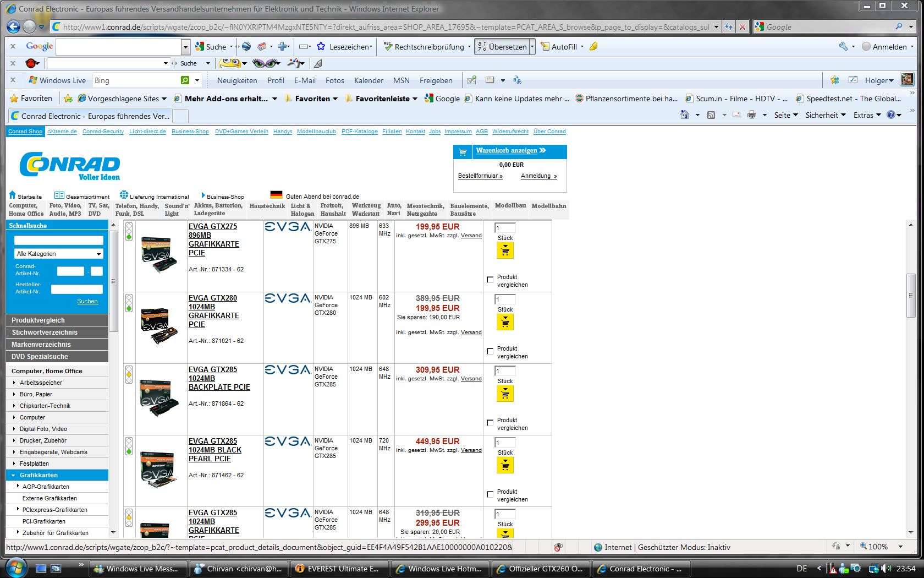Viewport: 924px width, 578px height.
Task: Click the Lieferung International globe icon
Action: [124, 195]
